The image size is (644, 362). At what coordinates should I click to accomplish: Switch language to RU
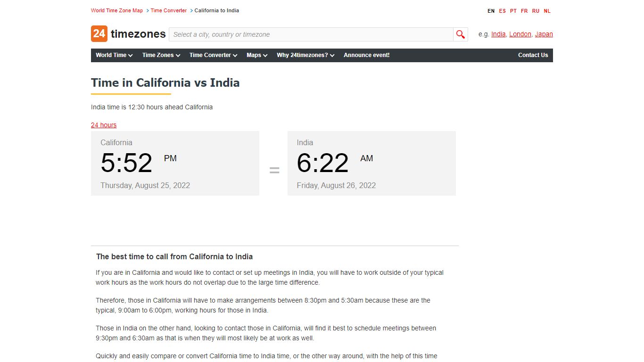coord(536,11)
